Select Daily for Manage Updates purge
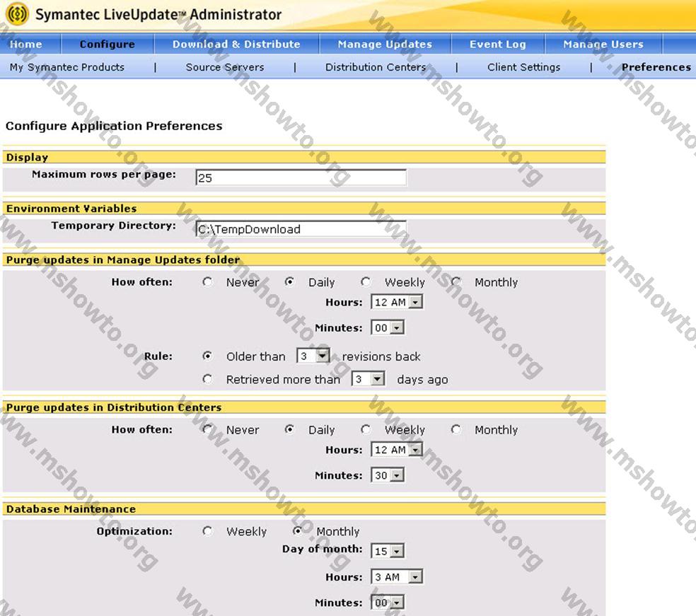The width and height of the screenshot is (696, 616). click(x=289, y=281)
